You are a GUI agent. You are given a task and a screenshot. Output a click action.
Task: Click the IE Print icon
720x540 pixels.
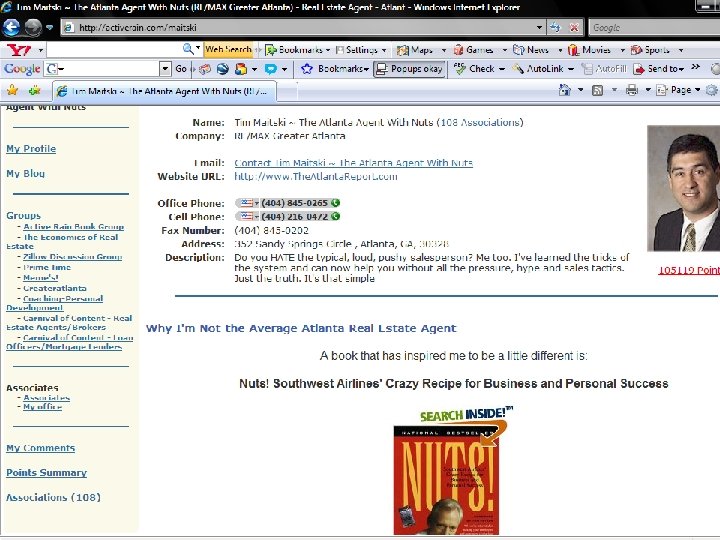pos(632,90)
